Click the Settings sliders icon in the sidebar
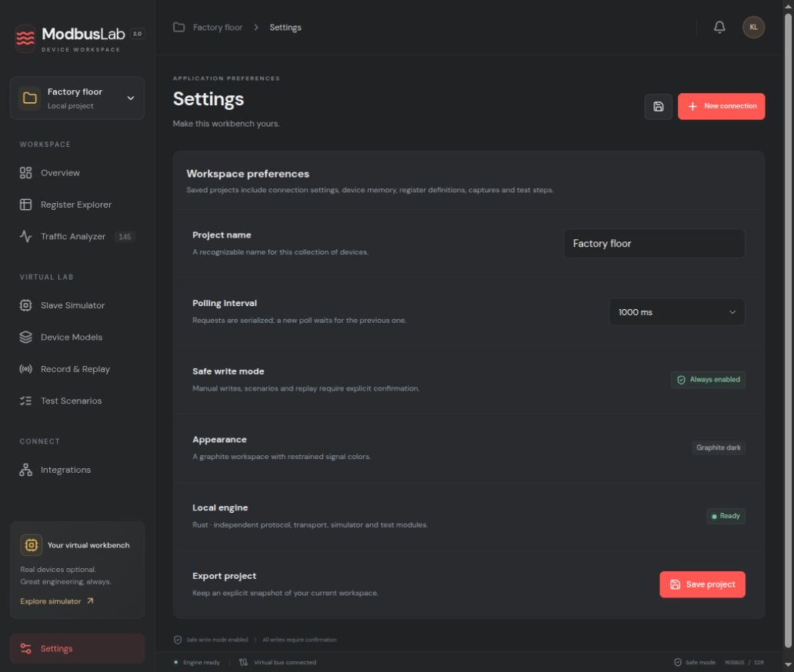Viewport: 794px width, 672px height. click(x=25, y=648)
